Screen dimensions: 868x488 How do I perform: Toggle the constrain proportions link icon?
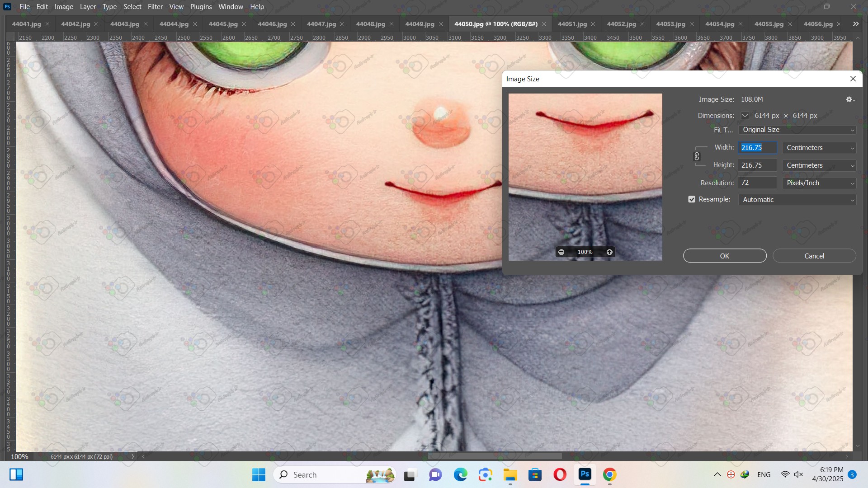pos(697,156)
